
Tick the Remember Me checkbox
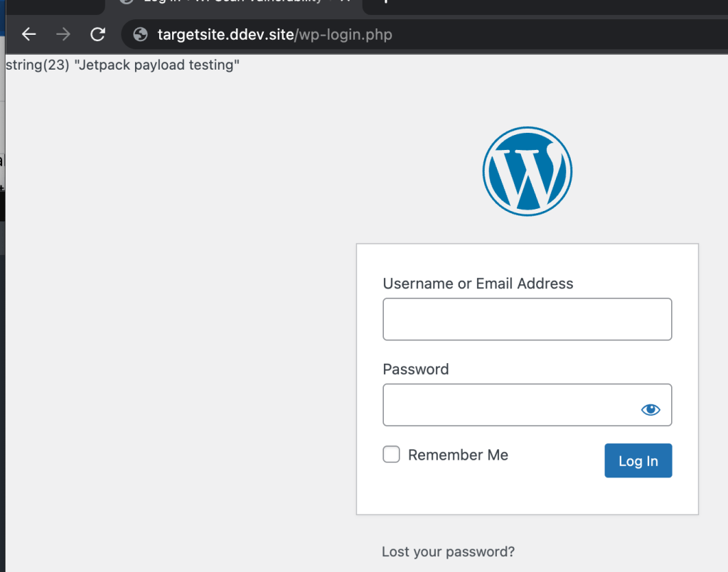pyautogui.click(x=392, y=455)
